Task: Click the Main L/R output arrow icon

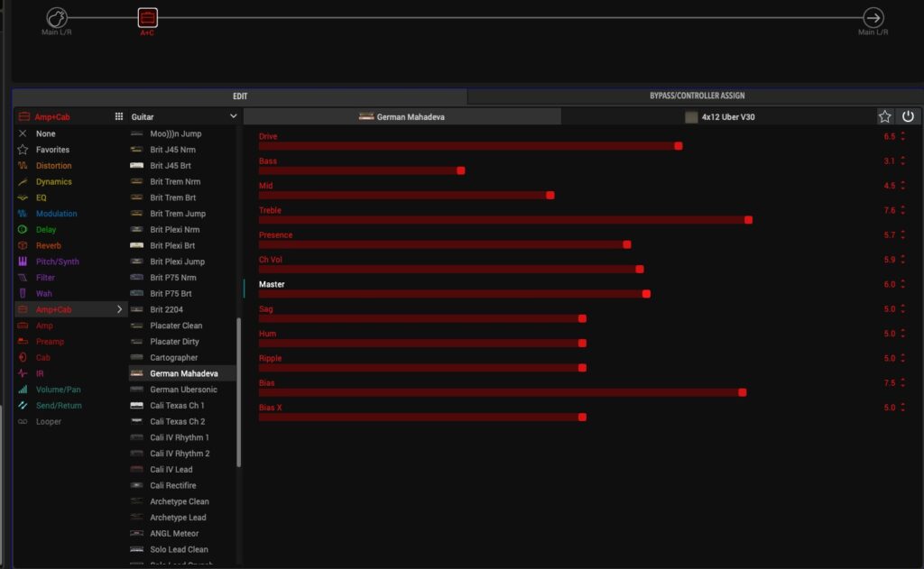Action: [x=873, y=17]
